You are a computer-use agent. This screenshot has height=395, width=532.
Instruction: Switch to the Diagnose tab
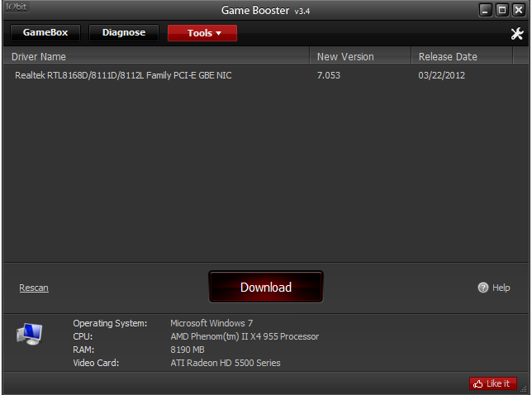point(124,32)
